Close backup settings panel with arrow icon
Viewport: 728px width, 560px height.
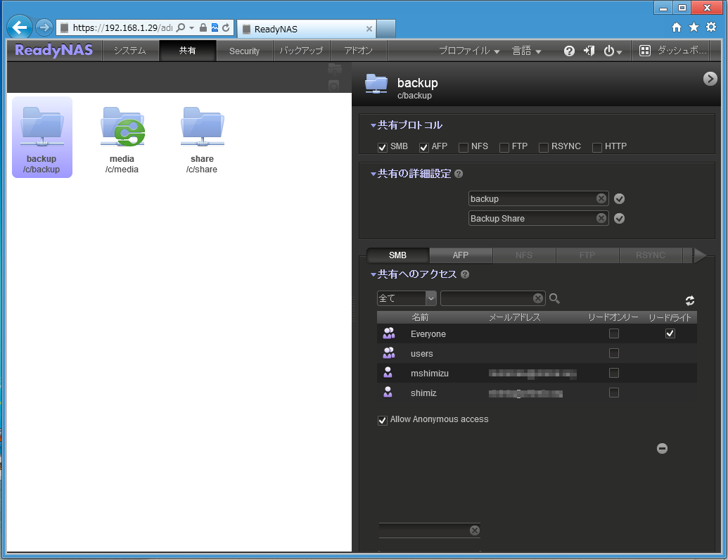(710, 79)
